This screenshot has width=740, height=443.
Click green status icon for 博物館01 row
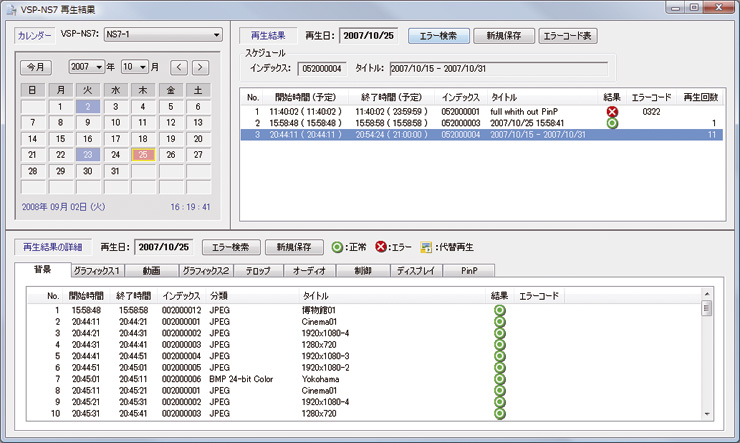pyautogui.click(x=498, y=310)
